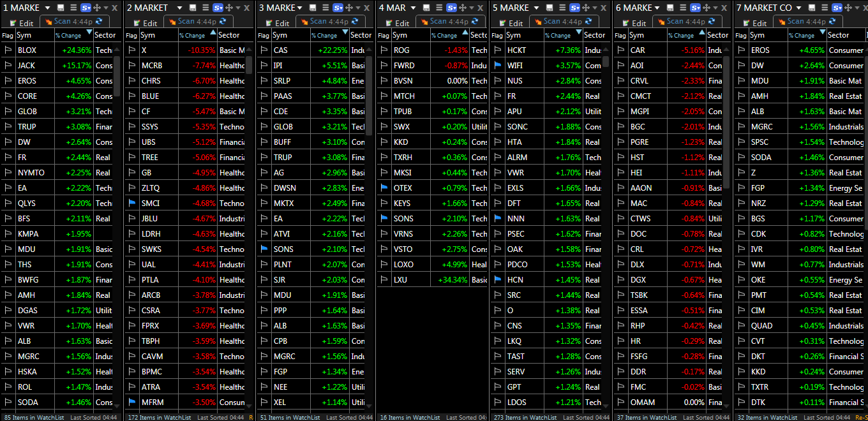Viewport: 868px width, 421px height.
Task: Click the blue S link icon in panel 4
Action: point(451,8)
